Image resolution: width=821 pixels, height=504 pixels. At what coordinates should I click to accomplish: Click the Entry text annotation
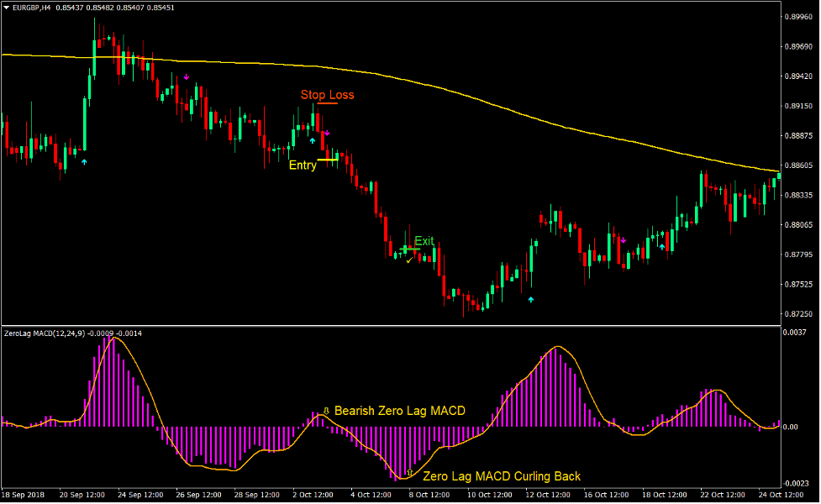click(303, 165)
